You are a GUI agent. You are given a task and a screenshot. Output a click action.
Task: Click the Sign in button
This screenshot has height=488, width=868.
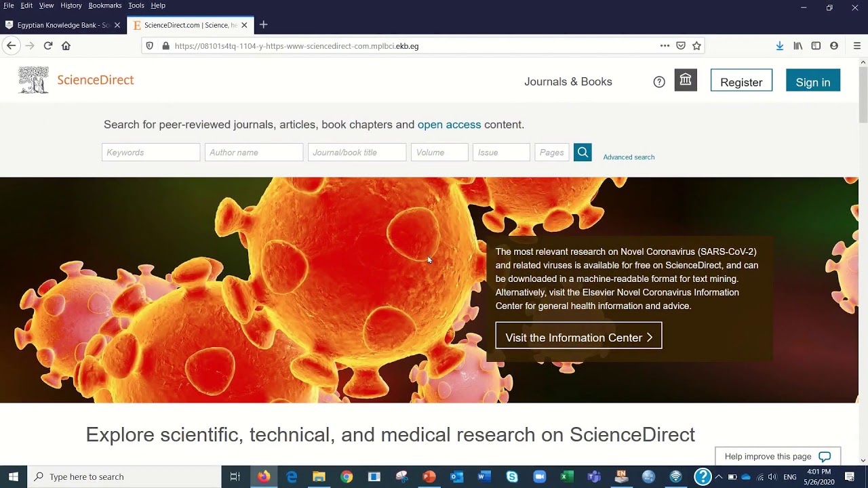[x=813, y=80]
